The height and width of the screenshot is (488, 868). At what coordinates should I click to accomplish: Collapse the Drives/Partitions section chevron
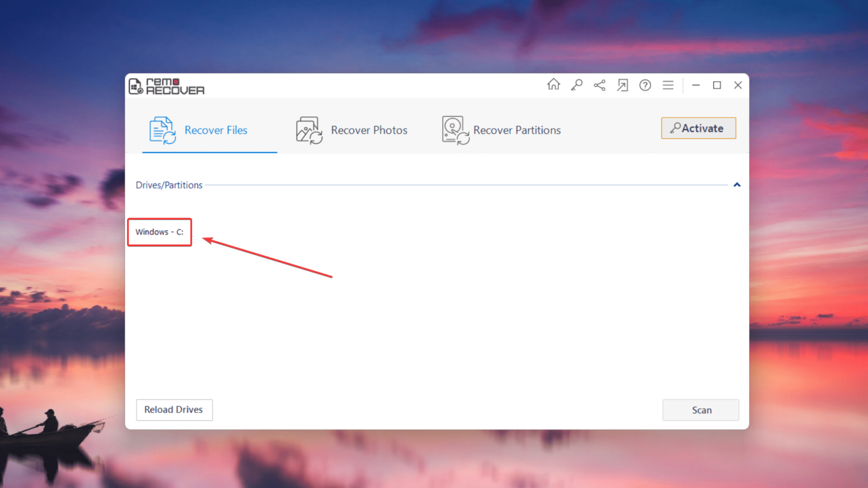coord(737,185)
